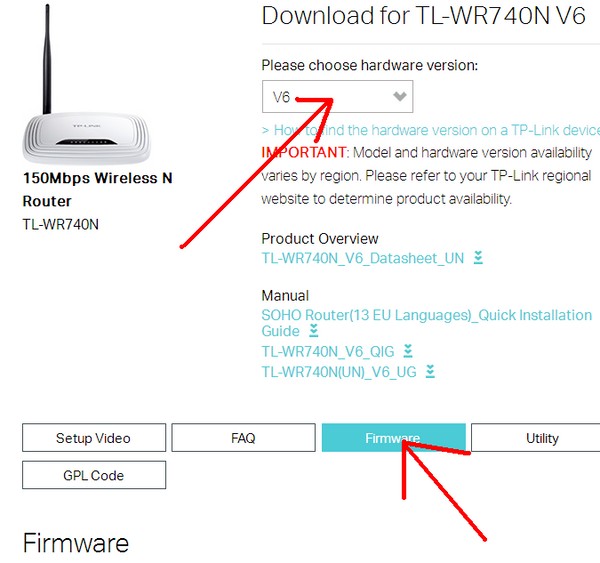
Task: Switch to the Setup Video tab
Action: tap(94, 437)
